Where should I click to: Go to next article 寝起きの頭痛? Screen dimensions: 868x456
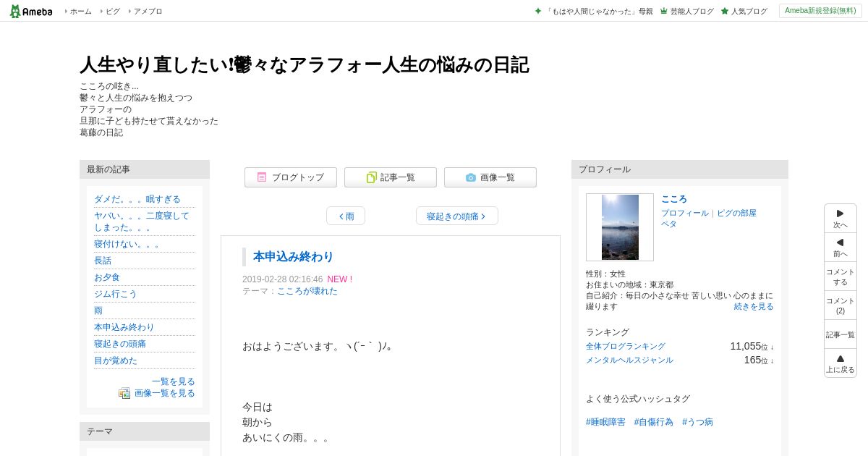[457, 216]
